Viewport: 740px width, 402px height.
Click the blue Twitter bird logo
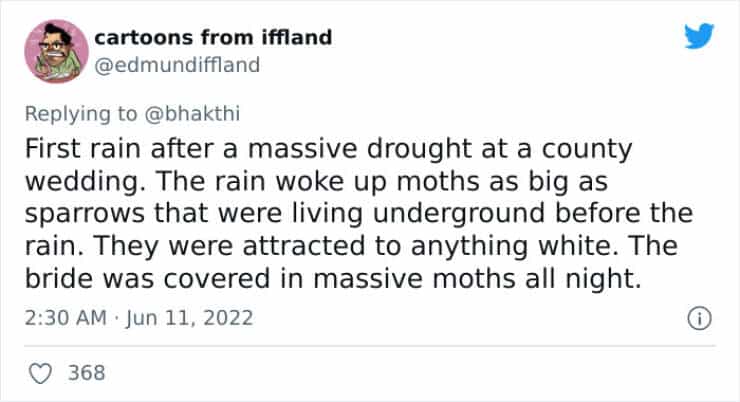(x=700, y=38)
